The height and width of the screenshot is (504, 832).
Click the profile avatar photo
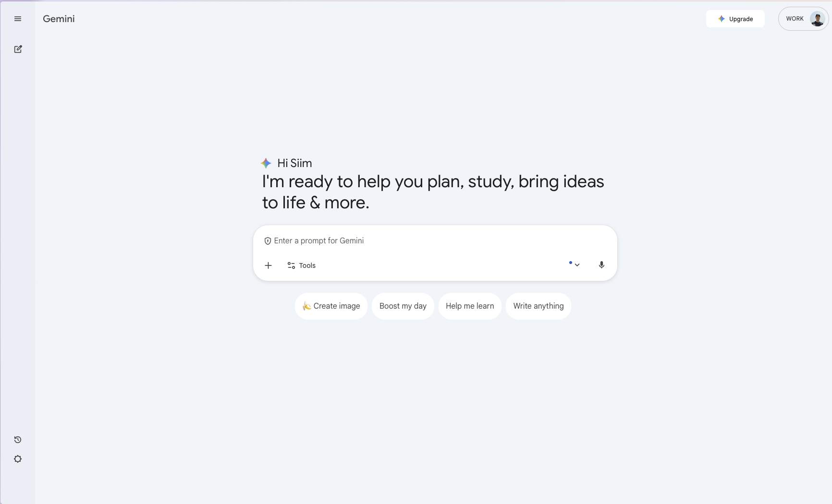click(817, 19)
